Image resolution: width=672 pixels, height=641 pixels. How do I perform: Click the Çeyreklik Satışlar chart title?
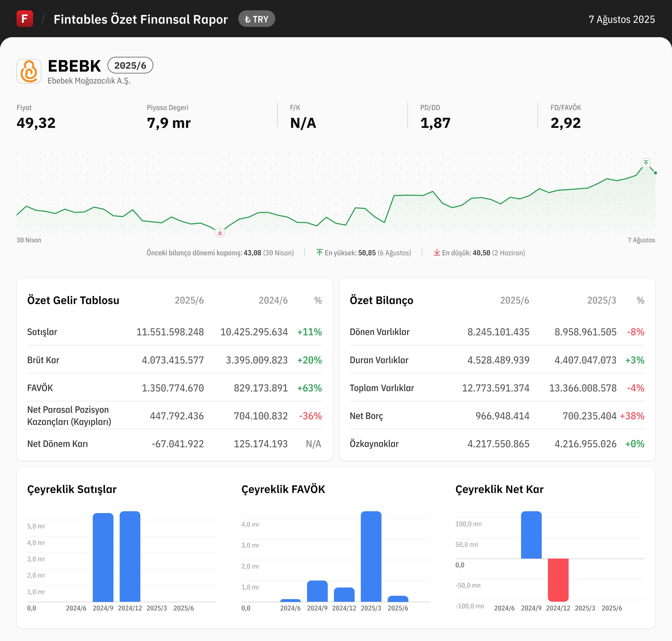(72, 489)
